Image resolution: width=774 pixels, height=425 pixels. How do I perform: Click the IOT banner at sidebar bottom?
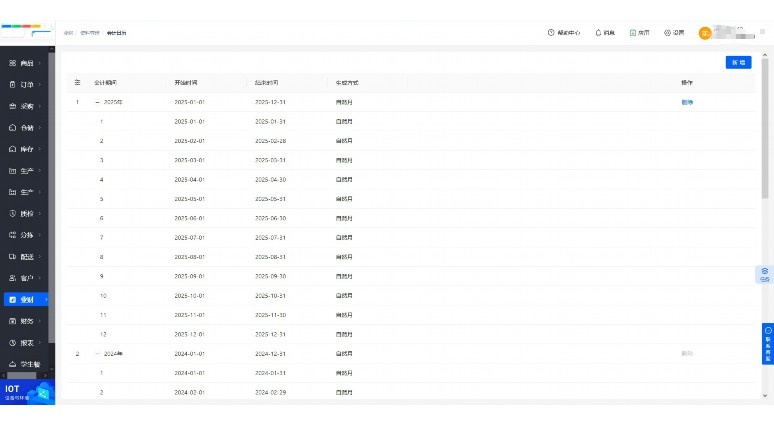(27, 392)
